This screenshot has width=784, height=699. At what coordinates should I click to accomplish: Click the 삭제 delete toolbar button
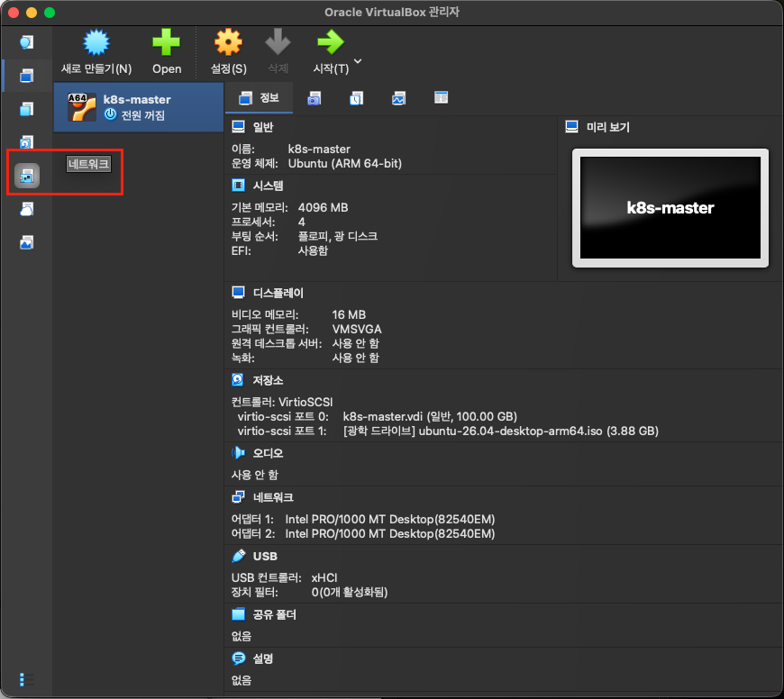click(278, 52)
